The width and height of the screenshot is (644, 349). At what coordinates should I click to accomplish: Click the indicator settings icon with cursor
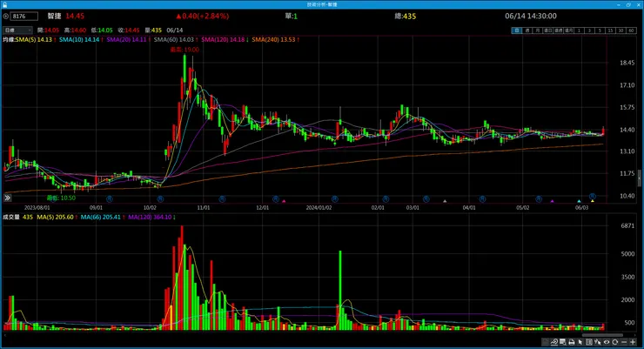pos(598,342)
